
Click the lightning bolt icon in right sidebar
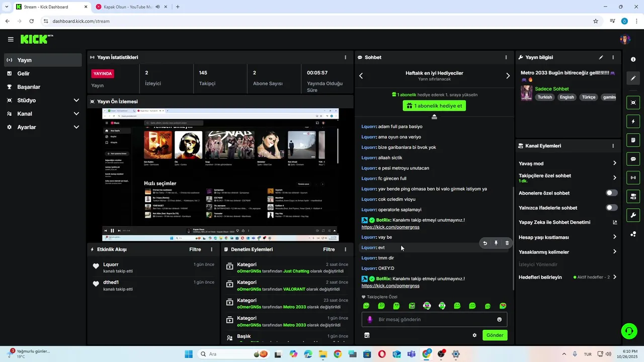click(x=633, y=121)
